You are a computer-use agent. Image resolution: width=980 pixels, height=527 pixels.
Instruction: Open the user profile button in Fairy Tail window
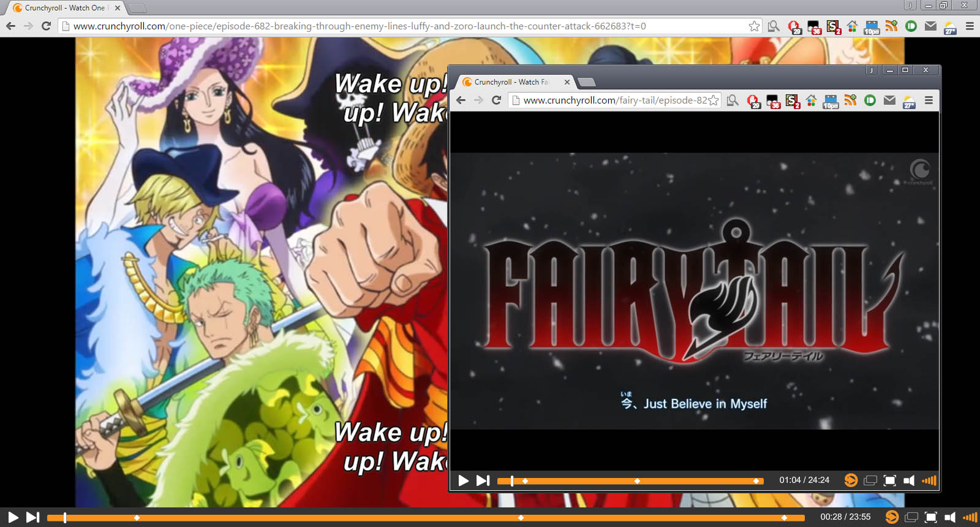(872, 70)
